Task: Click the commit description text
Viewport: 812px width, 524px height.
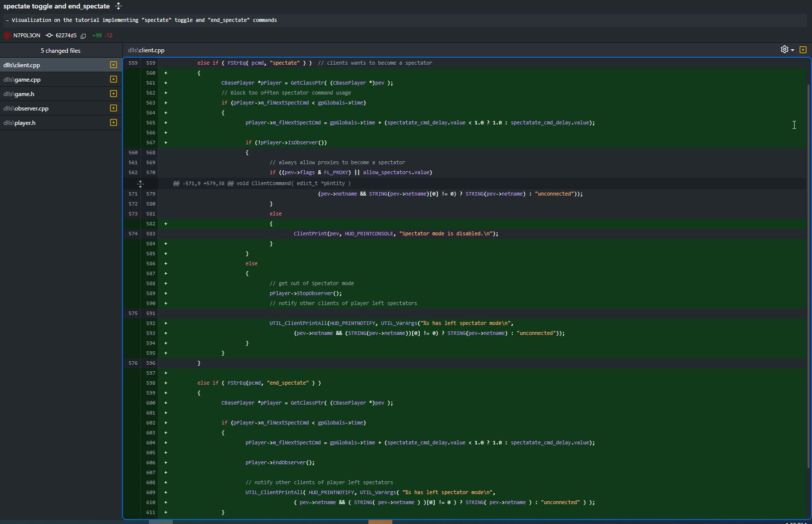Action: click(142, 20)
